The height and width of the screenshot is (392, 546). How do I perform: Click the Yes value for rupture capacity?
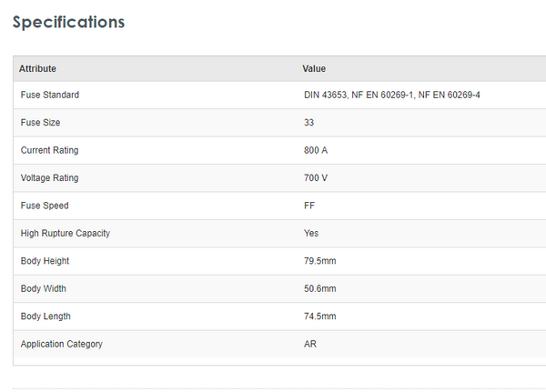click(x=311, y=234)
